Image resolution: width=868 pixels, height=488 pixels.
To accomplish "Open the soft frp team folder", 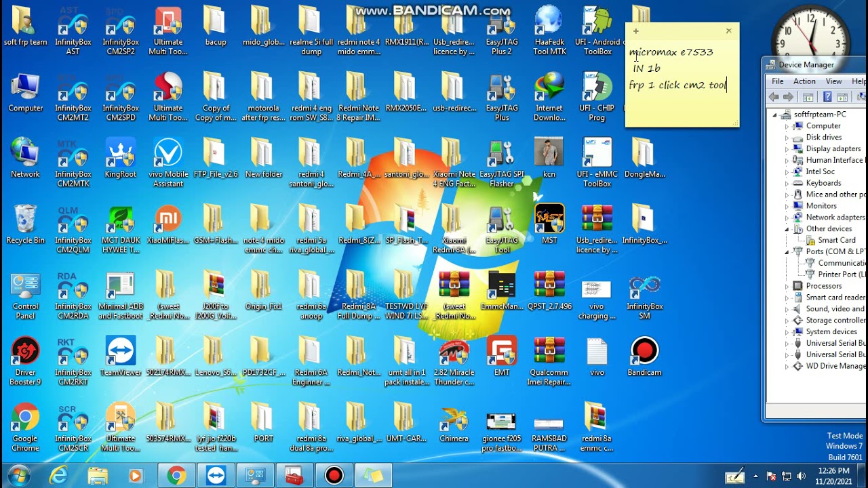I will pos(25,26).
